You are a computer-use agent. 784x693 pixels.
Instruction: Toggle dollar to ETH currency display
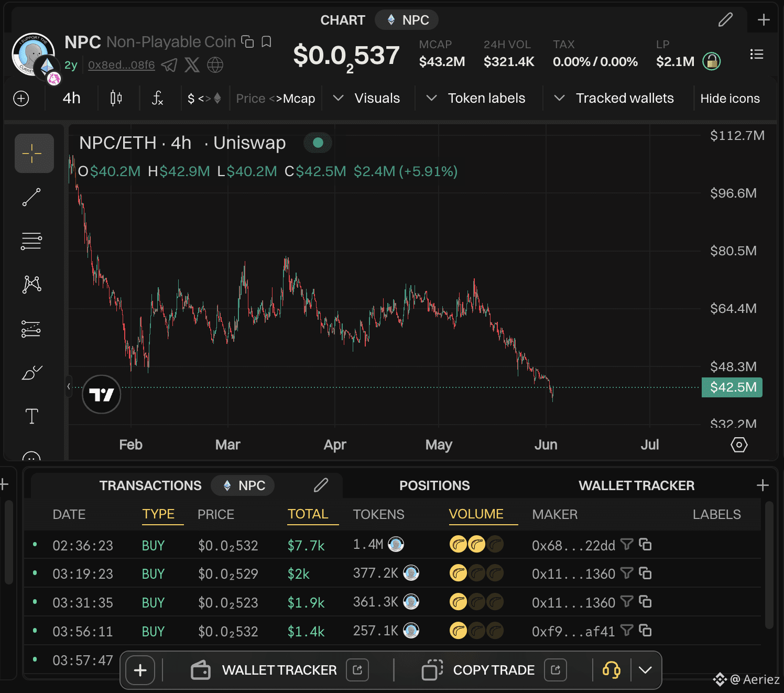[204, 99]
